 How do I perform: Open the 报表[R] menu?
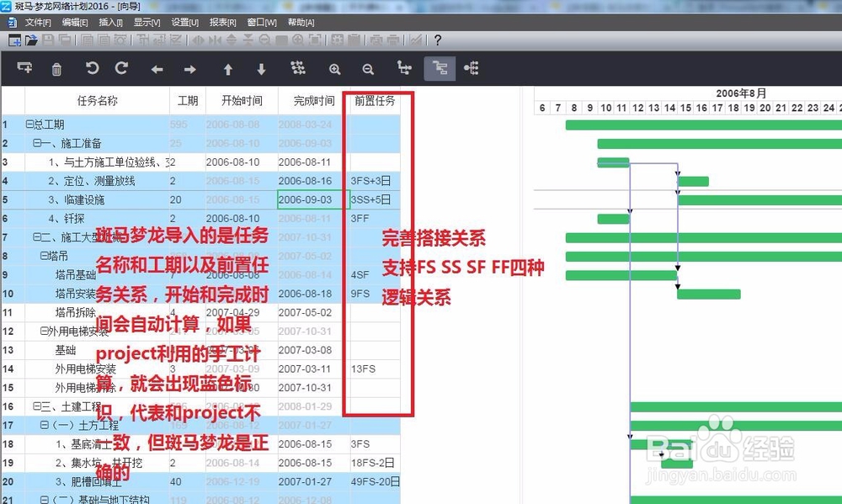(223, 23)
